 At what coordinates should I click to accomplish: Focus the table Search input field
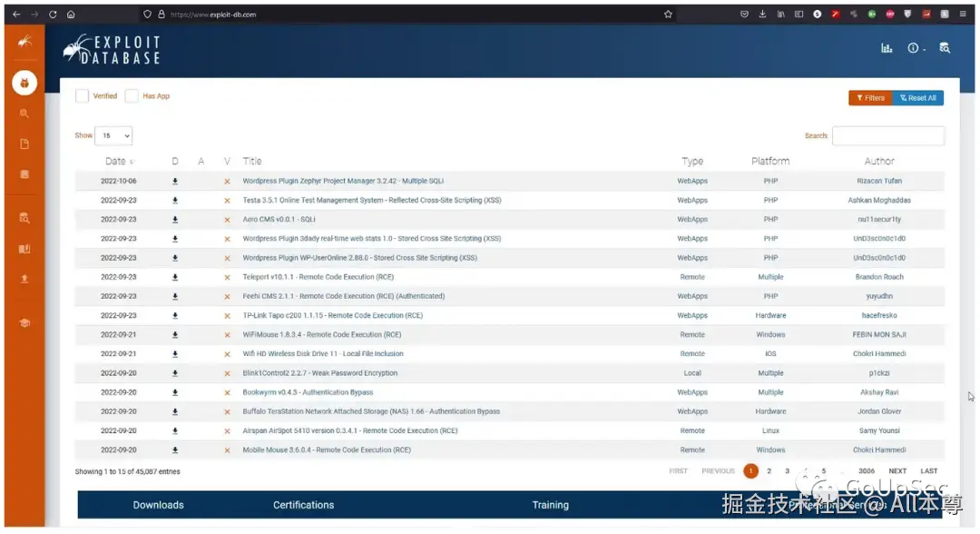pos(888,135)
